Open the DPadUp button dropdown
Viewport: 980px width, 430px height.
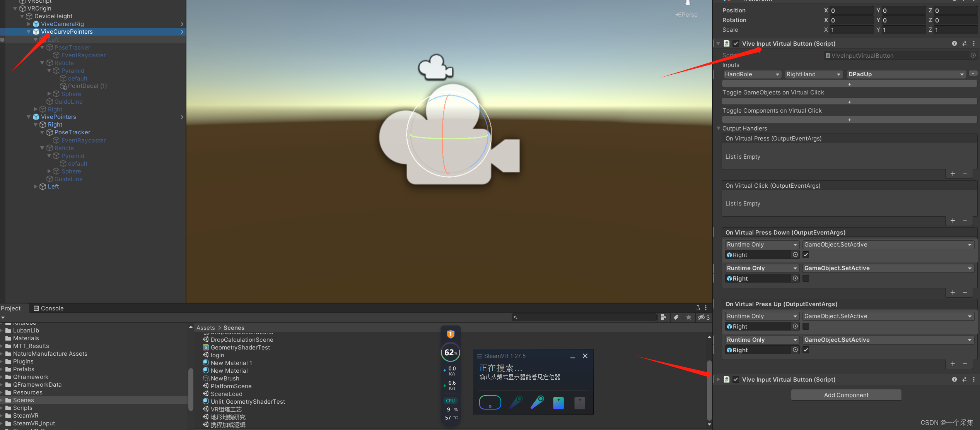click(x=905, y=74)
